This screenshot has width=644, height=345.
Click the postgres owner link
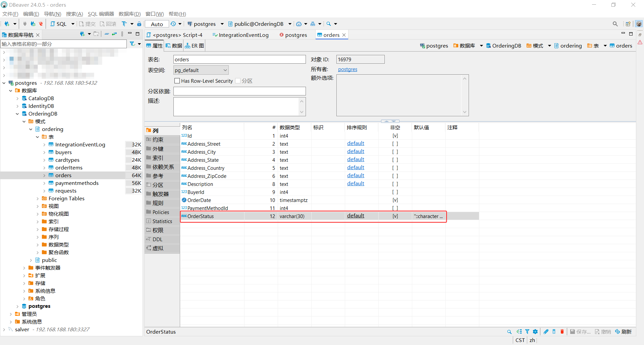point(347,69)
